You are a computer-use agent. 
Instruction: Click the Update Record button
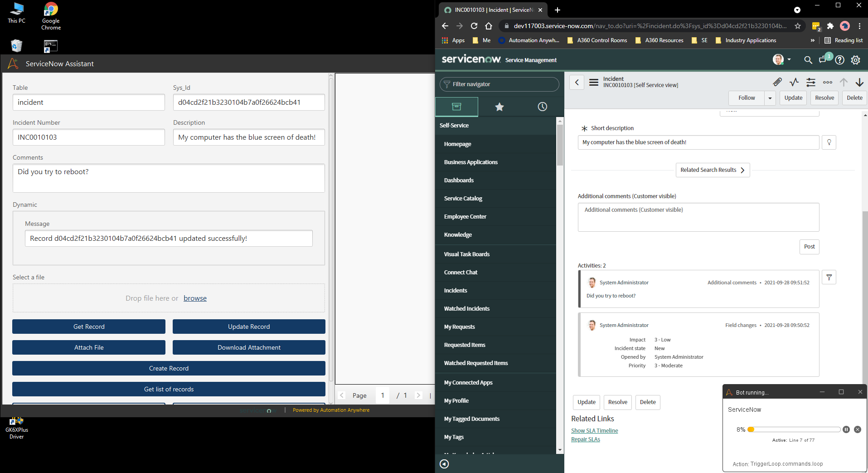click(249, 327)
